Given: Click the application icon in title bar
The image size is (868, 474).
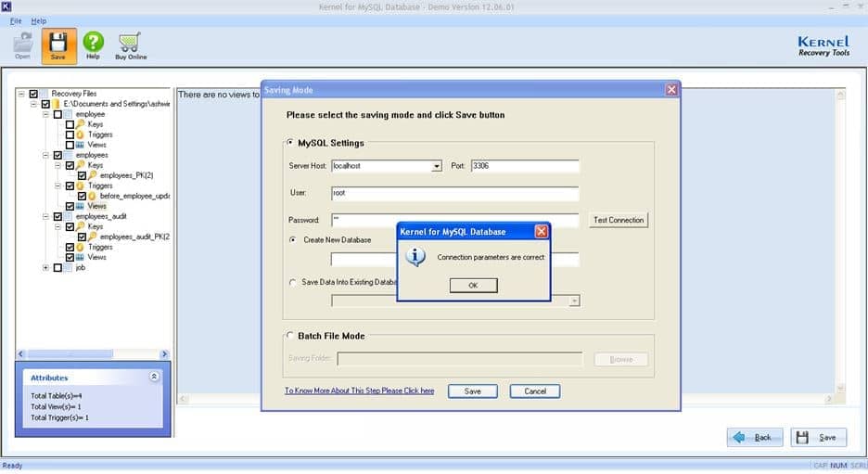Looking at the screenshot, I should coord(6,6).
